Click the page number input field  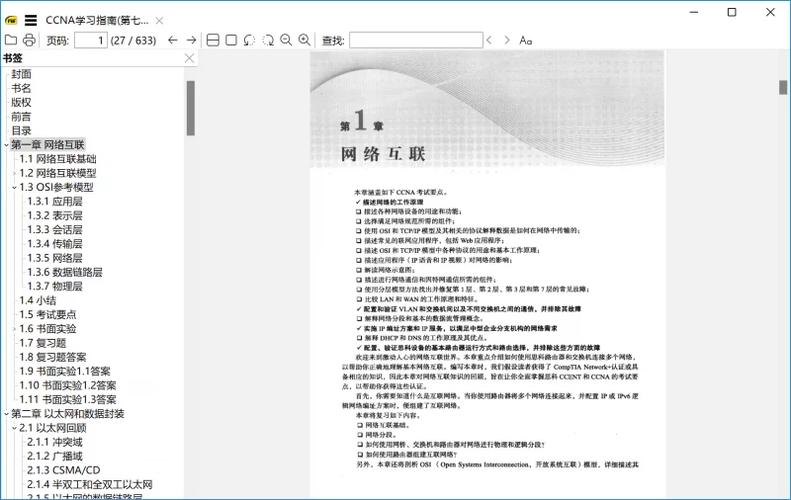[91, 40]
